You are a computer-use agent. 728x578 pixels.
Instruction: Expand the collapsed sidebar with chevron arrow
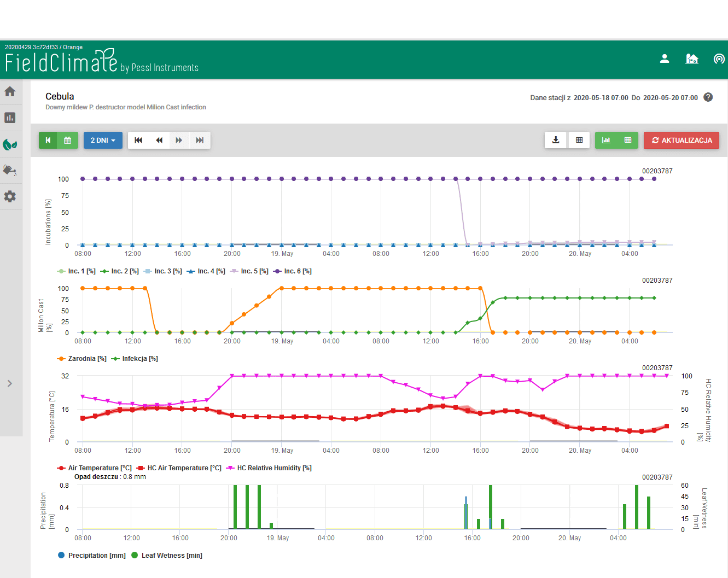(x=10, y=383)
